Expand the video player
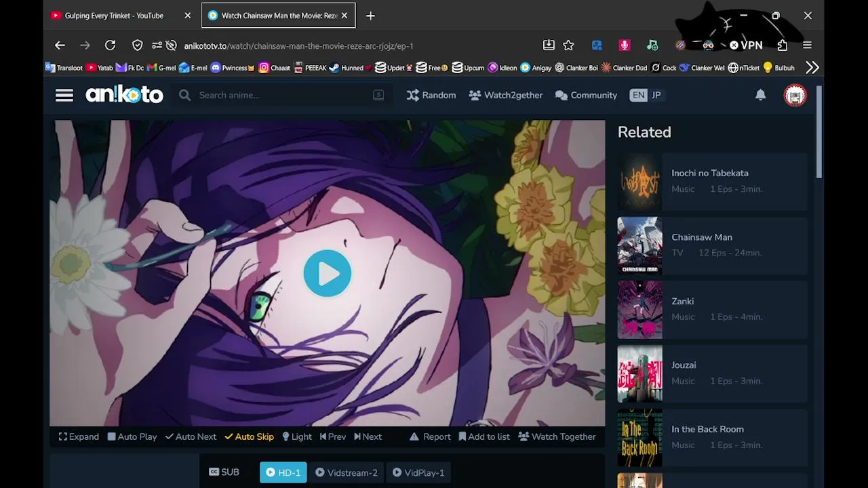This screenshot has height=488, width=868. (x=79, y=437)
